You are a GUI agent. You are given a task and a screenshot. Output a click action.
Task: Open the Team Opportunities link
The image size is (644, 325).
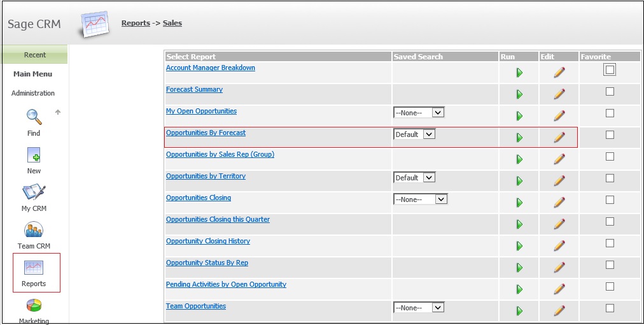(196, 306)
